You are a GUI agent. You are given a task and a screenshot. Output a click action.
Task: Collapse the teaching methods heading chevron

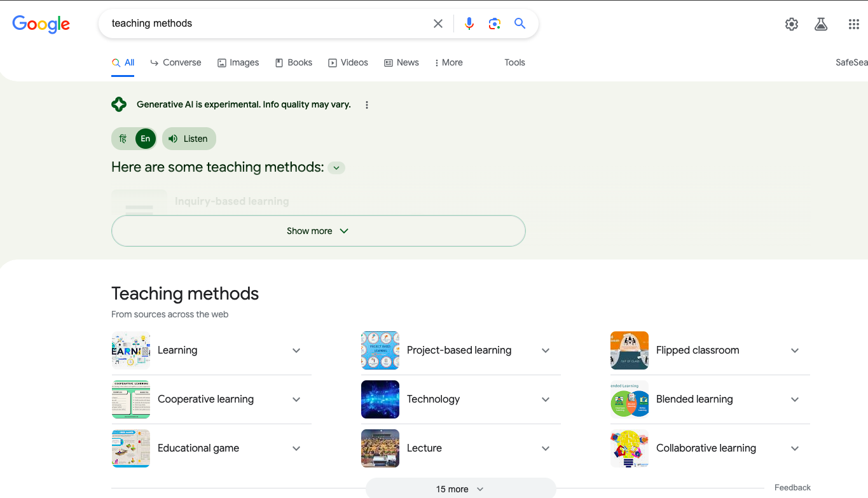[x=337, y=168]
